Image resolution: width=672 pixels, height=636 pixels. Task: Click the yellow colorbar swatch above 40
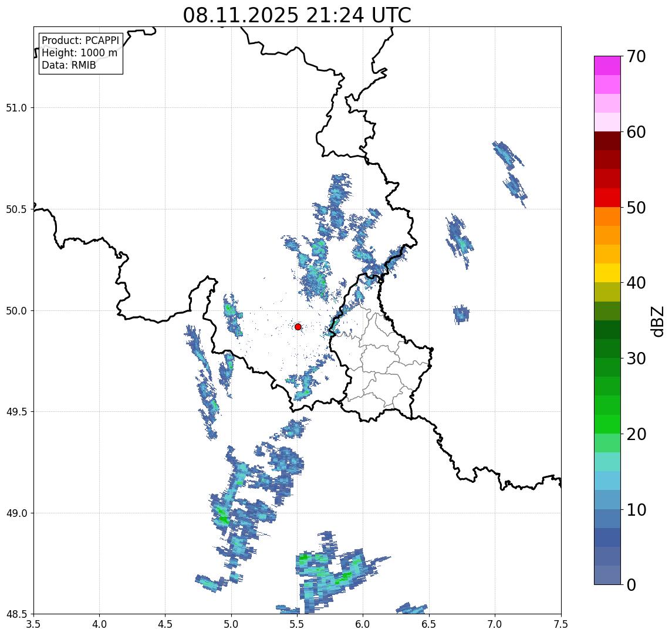pyautogui.click(x=607, y=273)
